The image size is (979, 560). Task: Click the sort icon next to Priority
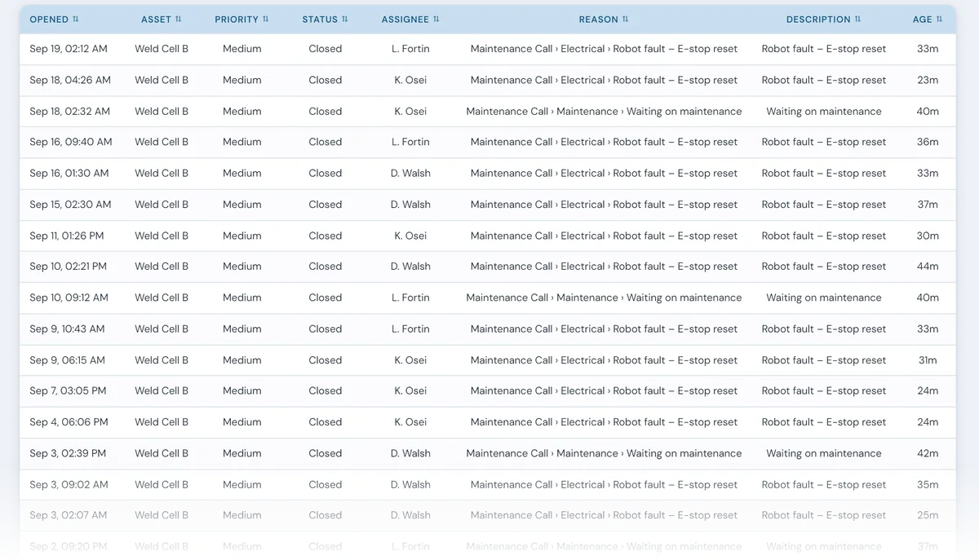tap(266, 20)
